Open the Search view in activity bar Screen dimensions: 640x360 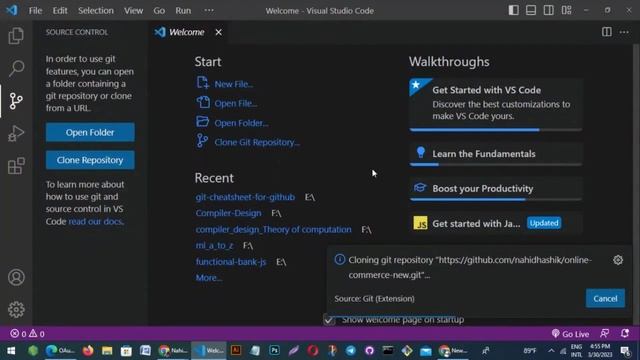pyautogui.click(x=16, y=68)
